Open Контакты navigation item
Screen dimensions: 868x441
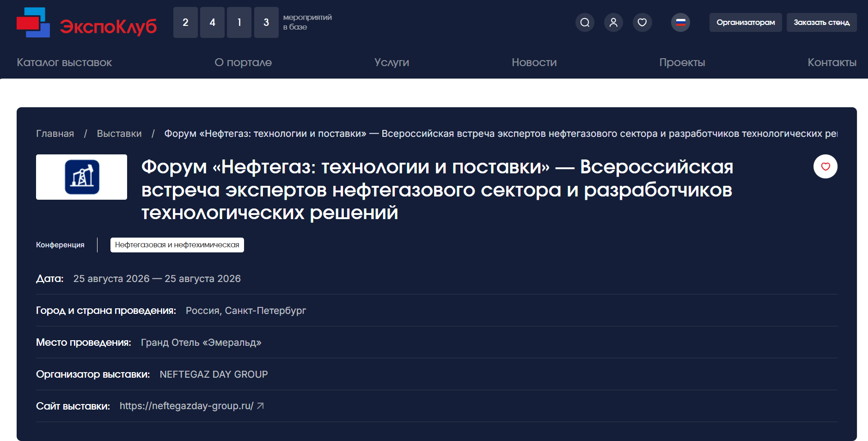(x=832, y=62)
